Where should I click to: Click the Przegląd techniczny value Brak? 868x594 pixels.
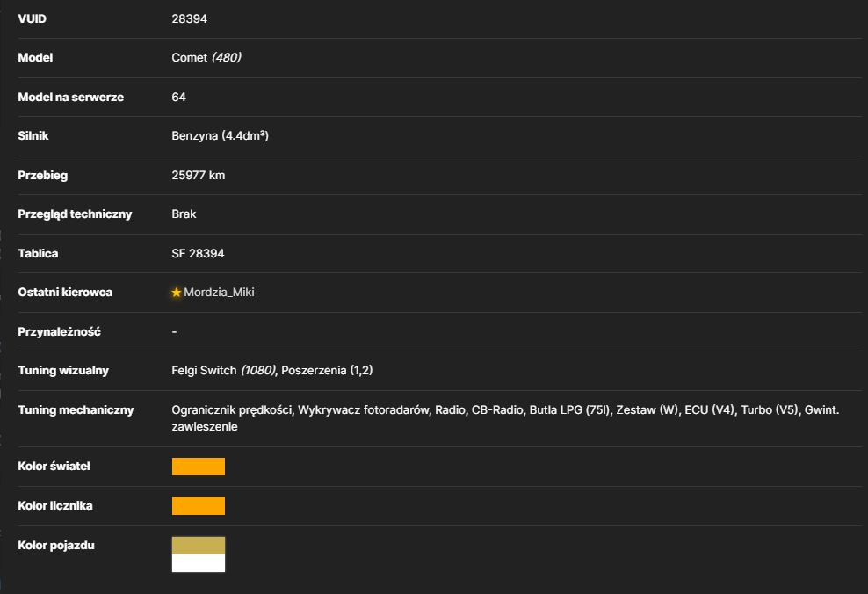coord(184,214)
